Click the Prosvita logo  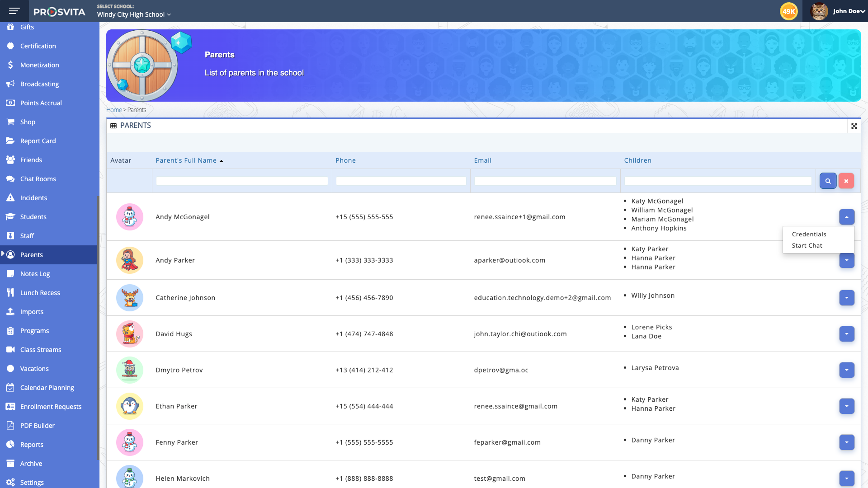pyautogui.click(x=59, y=12)
